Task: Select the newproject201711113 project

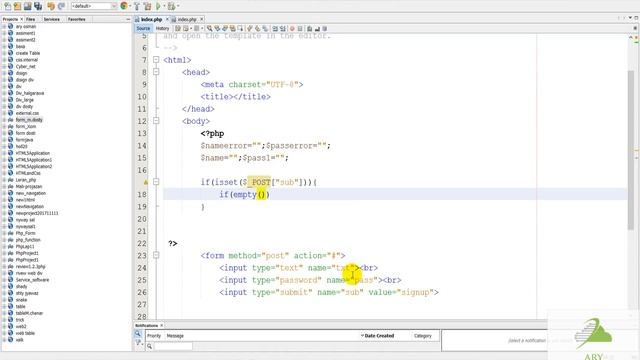Action: (x=37, y=213)
